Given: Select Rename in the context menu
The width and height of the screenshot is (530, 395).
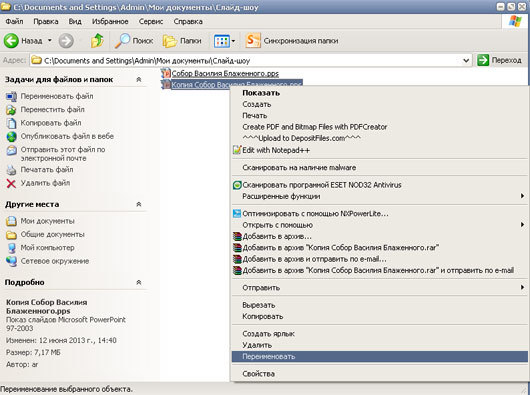Looking at the screenshot, I should click(x=380, y=356).
